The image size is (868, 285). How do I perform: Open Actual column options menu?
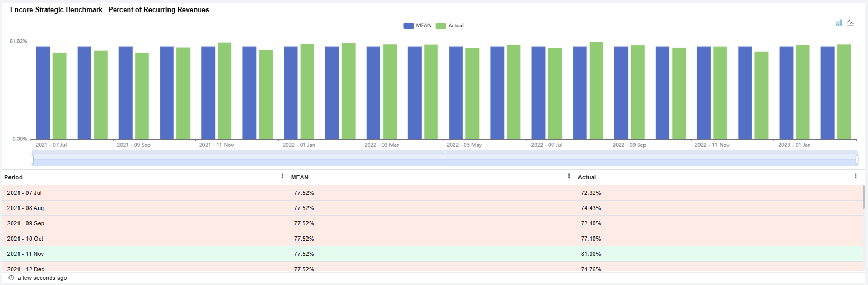click(856, 176)
